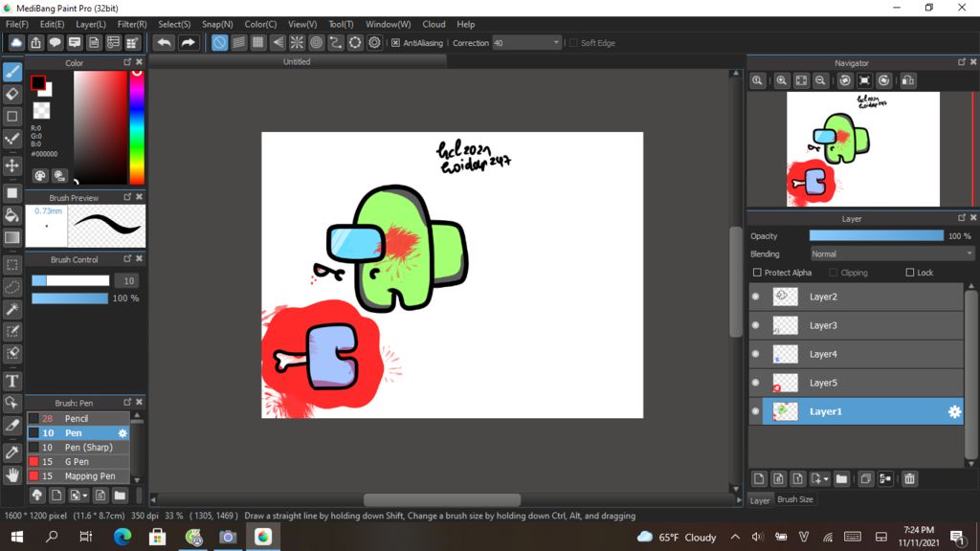980x551 pixels.
Task: Select the Move tool
Action: [11, 165]
